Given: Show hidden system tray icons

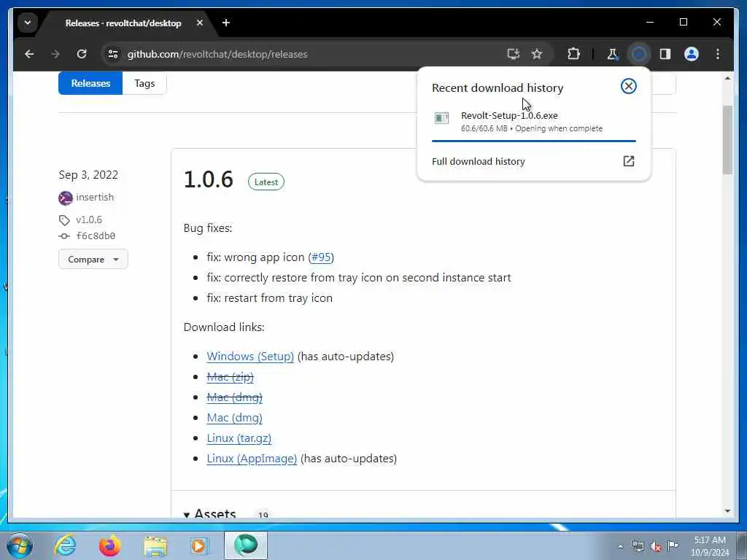Looking at the screenshot, I should [x=620, y=547].
